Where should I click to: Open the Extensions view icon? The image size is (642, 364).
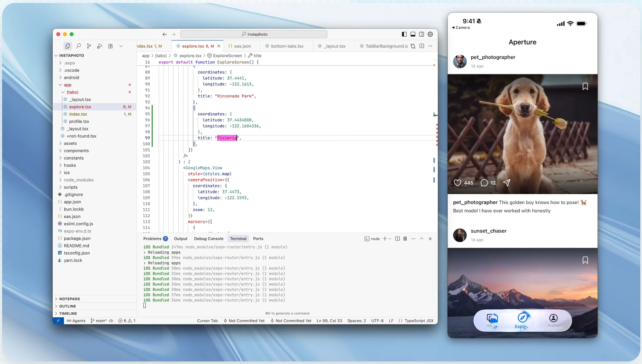110,46
